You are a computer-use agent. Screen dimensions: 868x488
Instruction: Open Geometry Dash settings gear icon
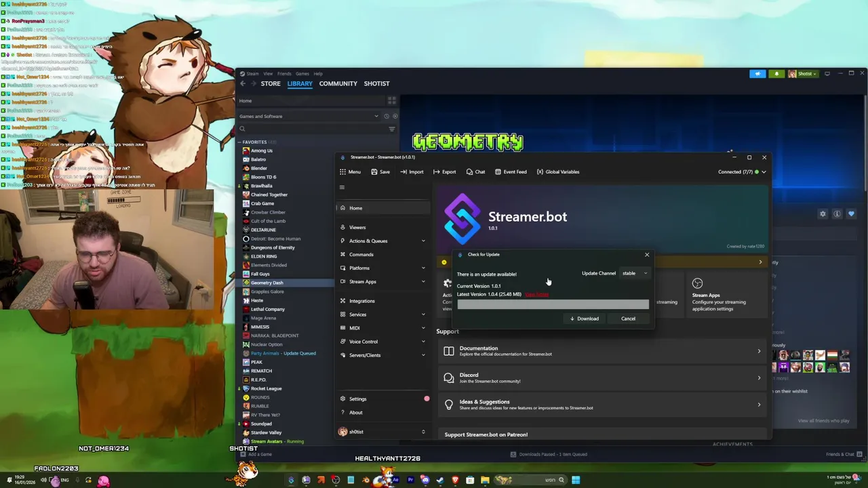pos(823,213)
